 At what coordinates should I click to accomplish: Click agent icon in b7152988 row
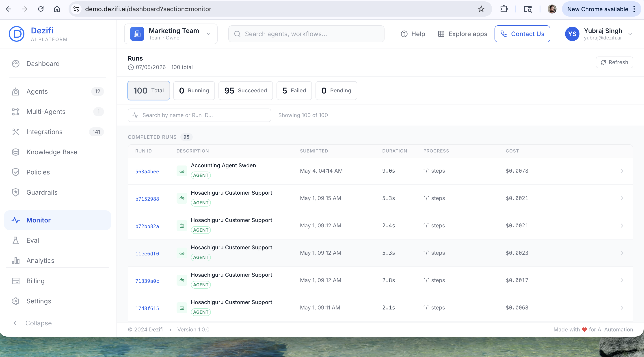[182, 198]
